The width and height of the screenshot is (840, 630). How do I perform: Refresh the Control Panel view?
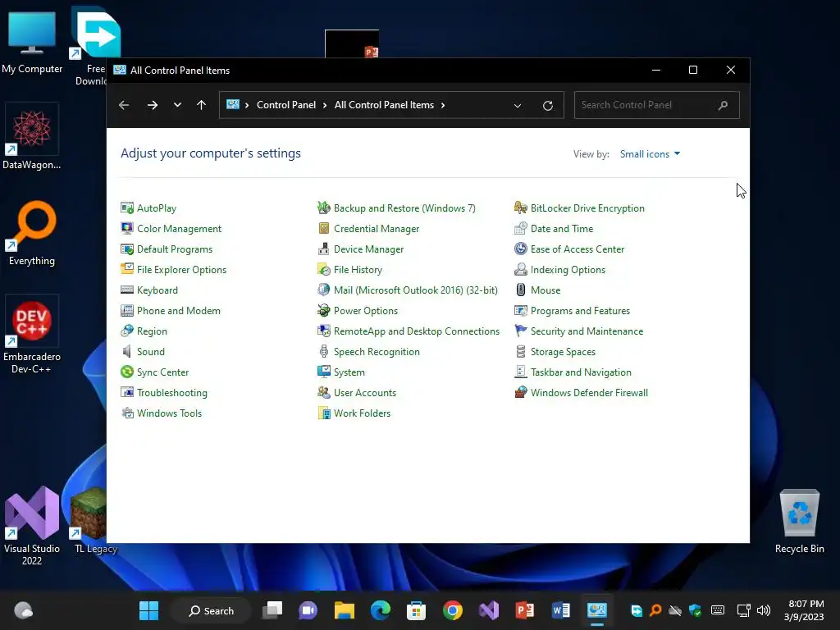547,106
